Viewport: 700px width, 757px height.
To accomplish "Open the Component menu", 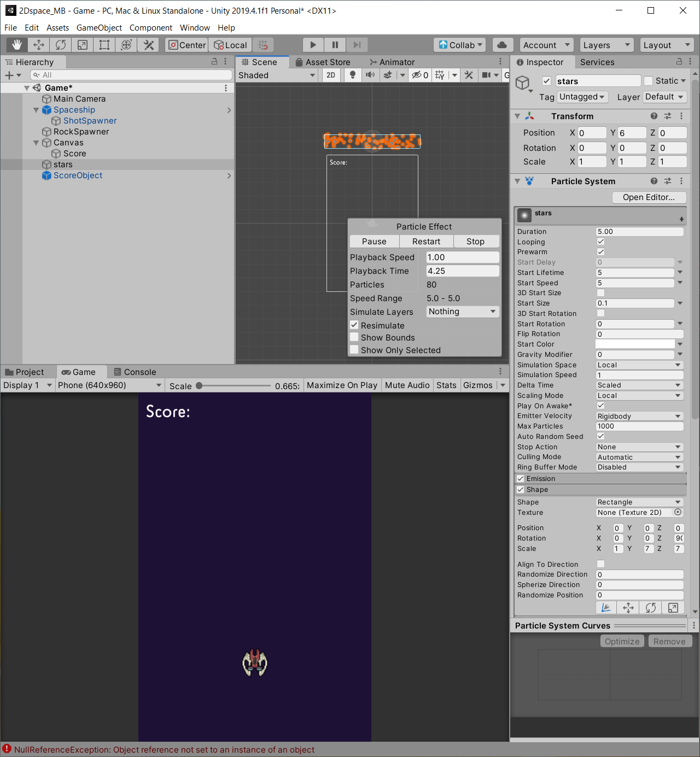I will pos(151,27).
